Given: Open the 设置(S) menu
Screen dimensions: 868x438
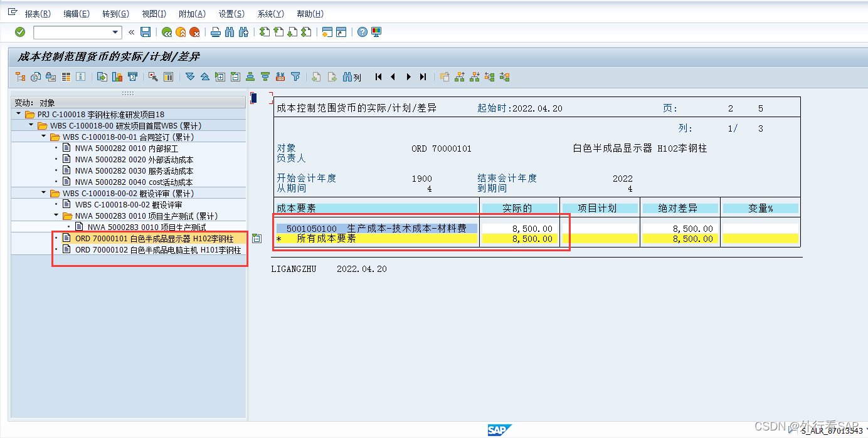Looking at the screenshot, I should click(x=231, y=14).
